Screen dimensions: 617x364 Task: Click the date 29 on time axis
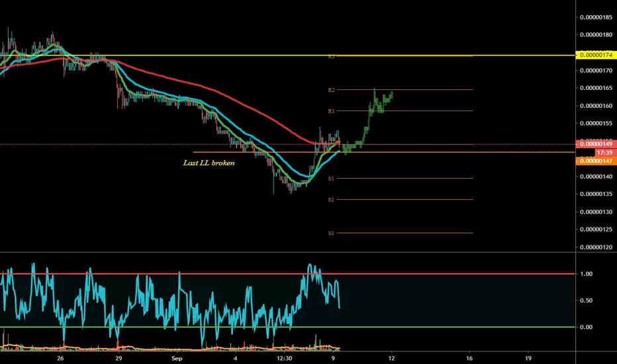(119, 358)
